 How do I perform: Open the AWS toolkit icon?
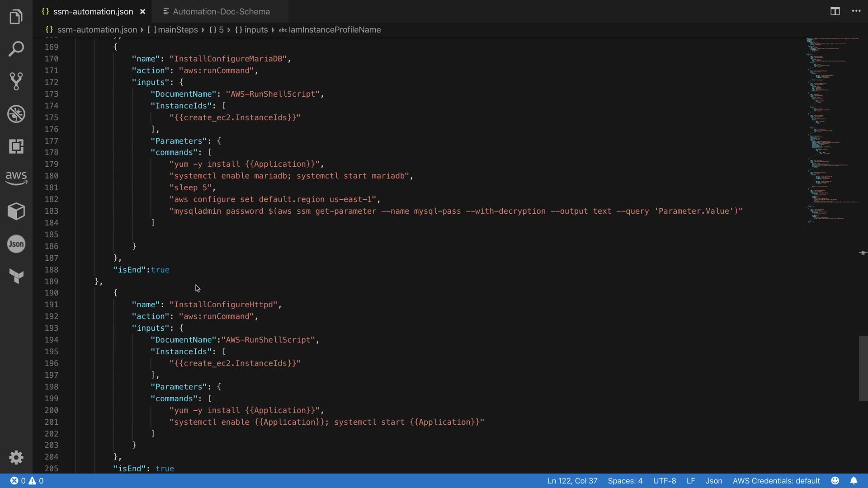click(16, 178)
